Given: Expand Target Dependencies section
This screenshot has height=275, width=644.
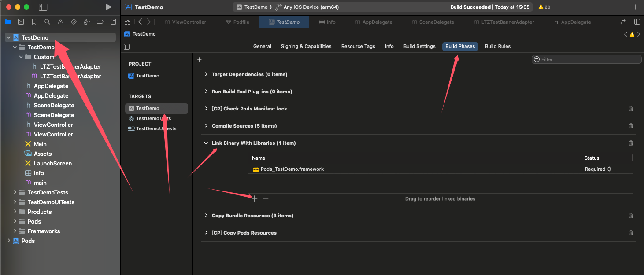Looking at the screenshot, I should pyautogui.click(x=206, y=74).
